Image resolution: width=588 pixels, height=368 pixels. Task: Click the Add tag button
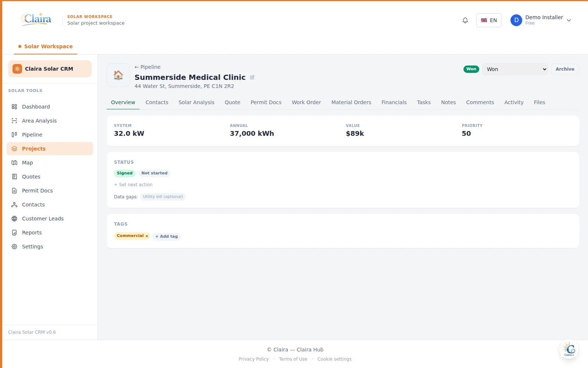point(166,236)
